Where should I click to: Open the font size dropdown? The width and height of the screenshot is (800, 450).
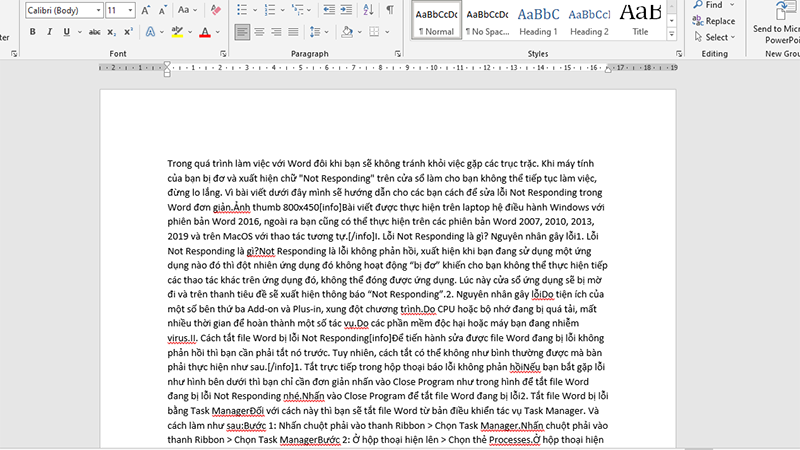tap(128, 10)
